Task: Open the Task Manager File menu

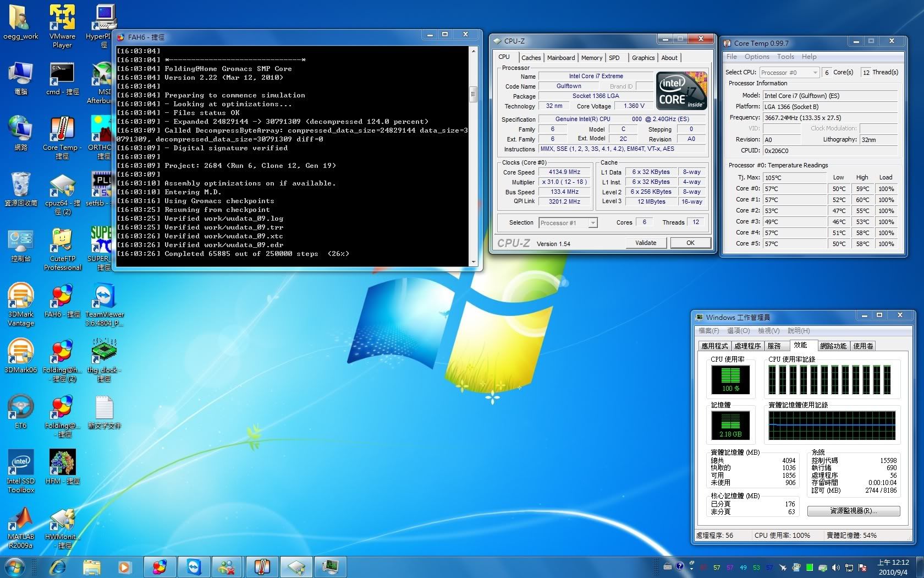Action: [x=708, y=331]
